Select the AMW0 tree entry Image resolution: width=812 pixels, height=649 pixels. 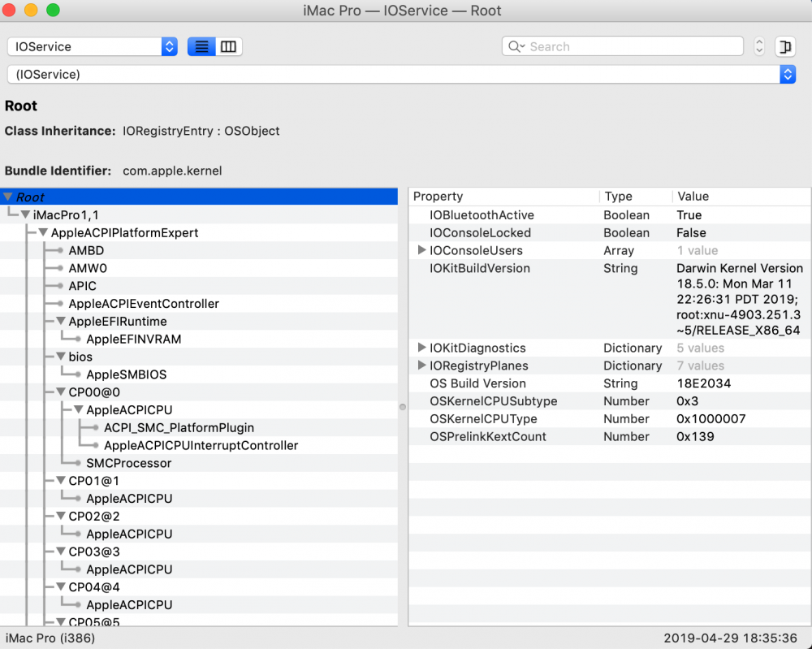(88, 268)
